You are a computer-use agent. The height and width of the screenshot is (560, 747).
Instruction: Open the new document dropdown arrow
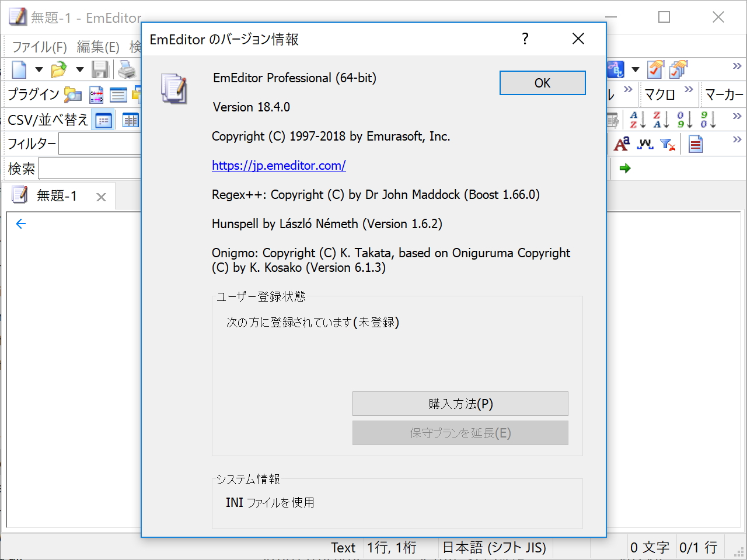(39, 69)
